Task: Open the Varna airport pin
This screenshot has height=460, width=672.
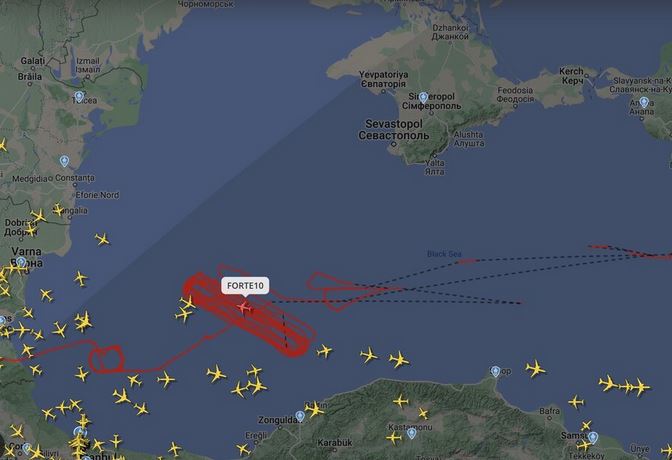Action: coord(21,262)
